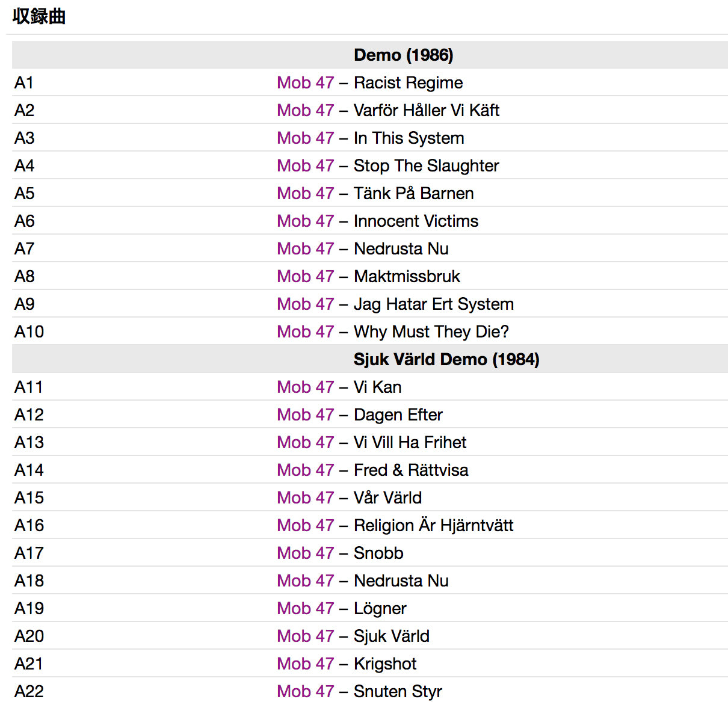This screenshot has height=702, width=728.
Task: Select track title Vi Kan
Action: pyautogui.click(x=378, y=387)
